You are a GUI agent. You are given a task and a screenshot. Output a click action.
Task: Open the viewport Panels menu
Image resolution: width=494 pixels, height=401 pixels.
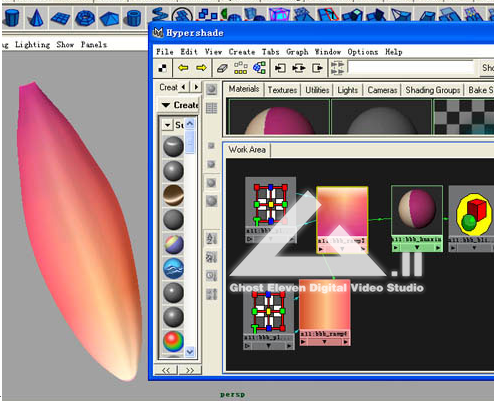coord(94,45)
